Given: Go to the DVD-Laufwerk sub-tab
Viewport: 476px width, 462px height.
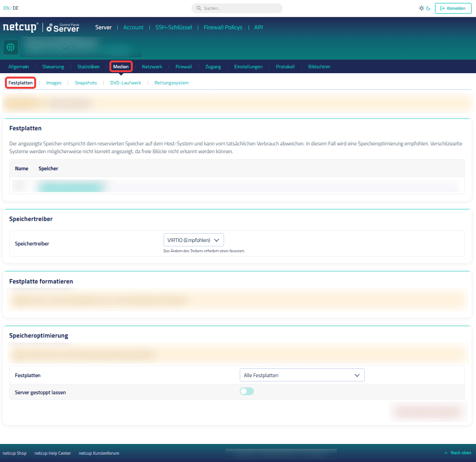Looking at the screenshot, I should click(125, 83).
